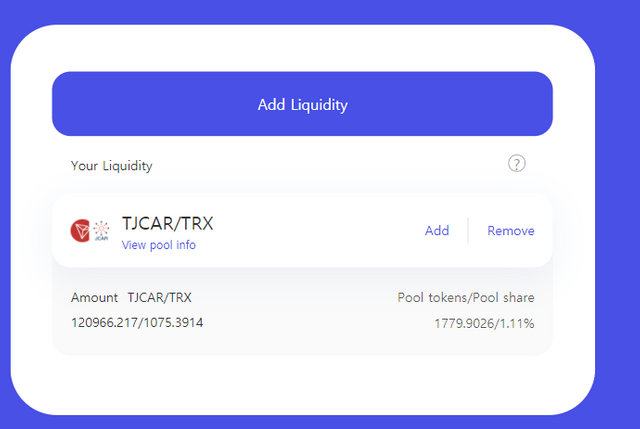Click the gray pool details panel

point(302,311)
